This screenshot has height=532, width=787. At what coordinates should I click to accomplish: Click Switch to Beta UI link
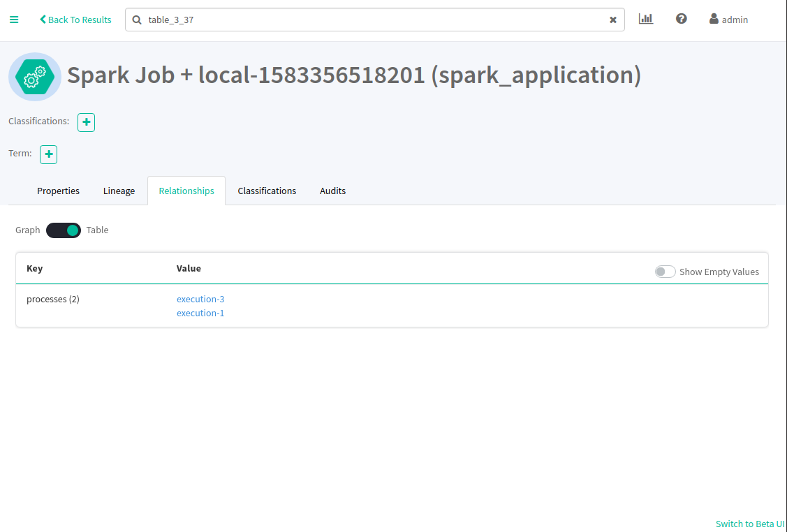pyautogui.click(x=750, y=524)
